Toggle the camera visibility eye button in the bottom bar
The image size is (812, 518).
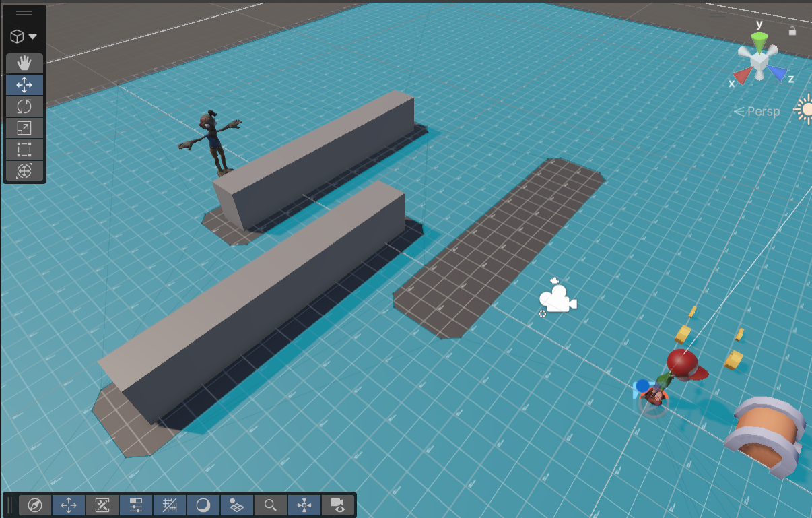pyautogui.click(x=338, y=505)
